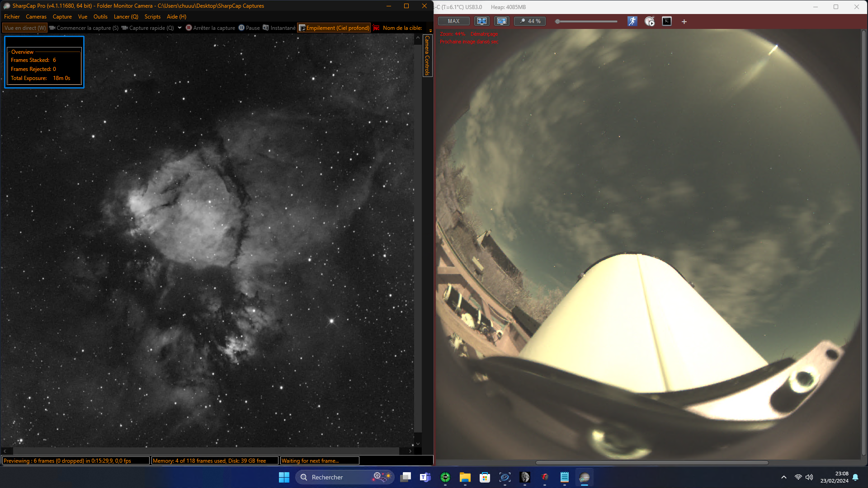Screen dimensions: 868x488
Task: Toggle Vue en direct (W) live view
Action: 25,28
